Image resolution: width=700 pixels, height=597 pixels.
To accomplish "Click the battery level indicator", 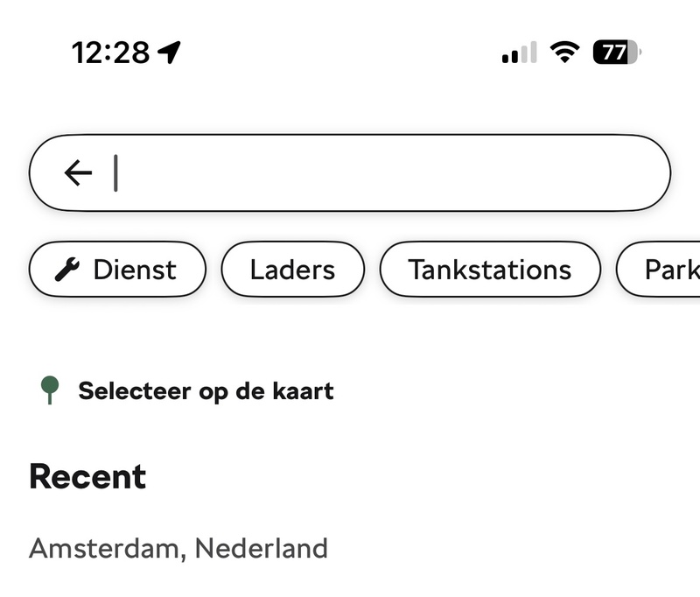I will pyautogui.click(x=618, y=53).
